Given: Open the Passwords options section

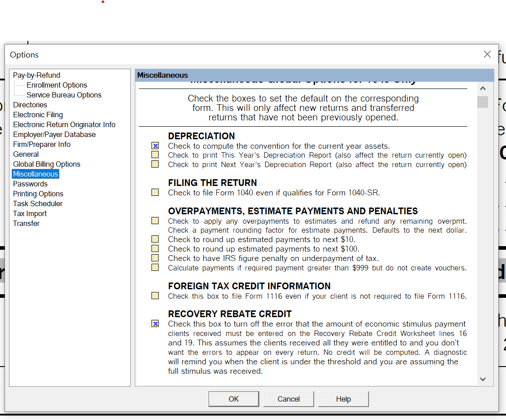Looking at the screenshot, I should (x=30, y=184).
